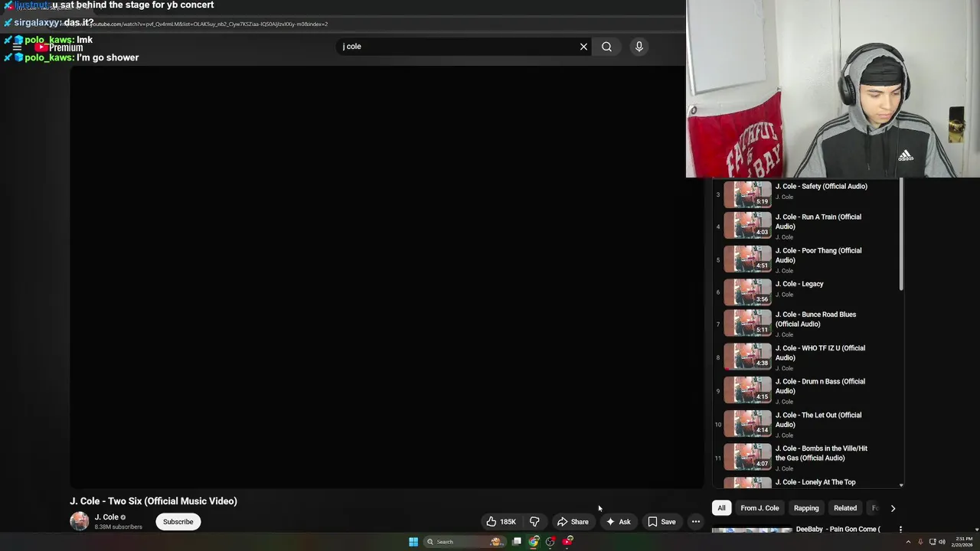Clear the 'j cole' search text with the X icon
The height and width of the screenshot is (551, 980).
point(583,47)
